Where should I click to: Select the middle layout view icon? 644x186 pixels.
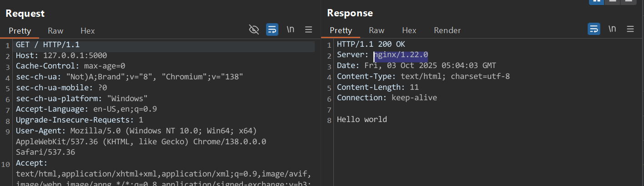pos(612,1)
